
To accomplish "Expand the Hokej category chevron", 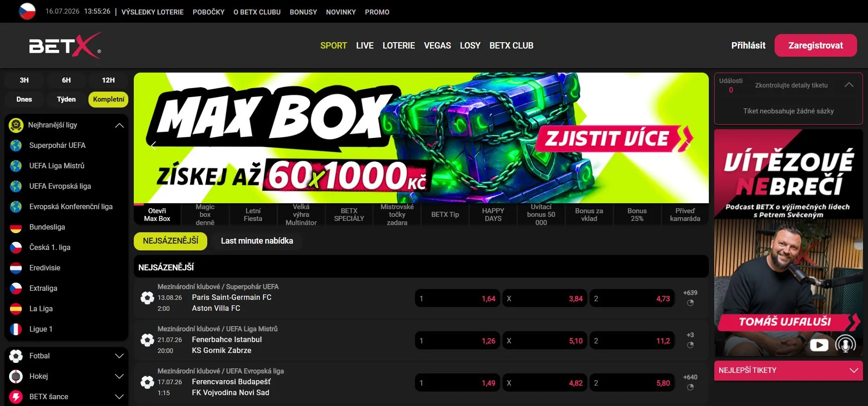I will coord(119,377).
